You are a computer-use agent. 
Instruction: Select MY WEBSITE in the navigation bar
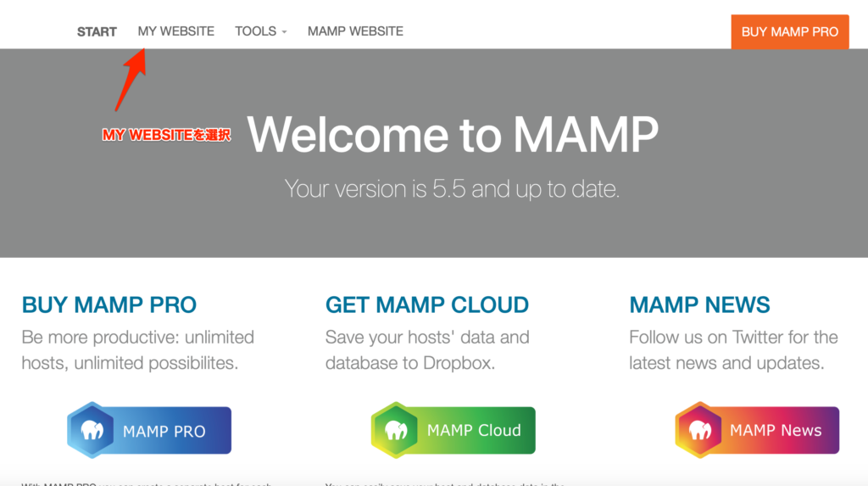176,31
